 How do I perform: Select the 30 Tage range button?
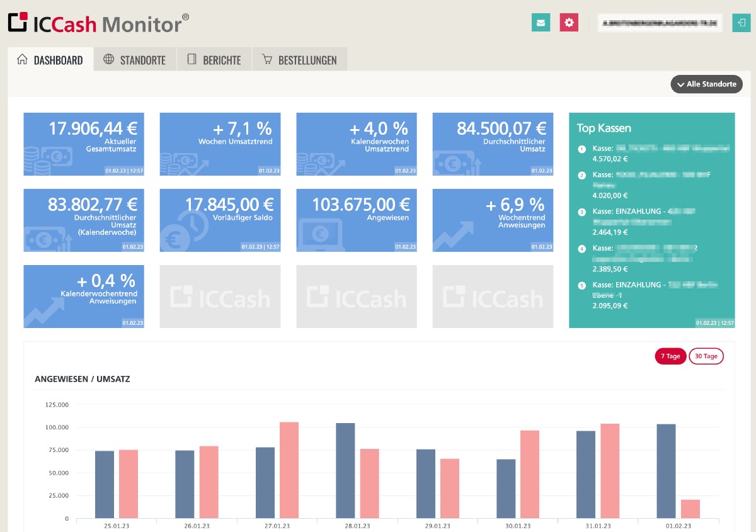click(x=706, y=356)
